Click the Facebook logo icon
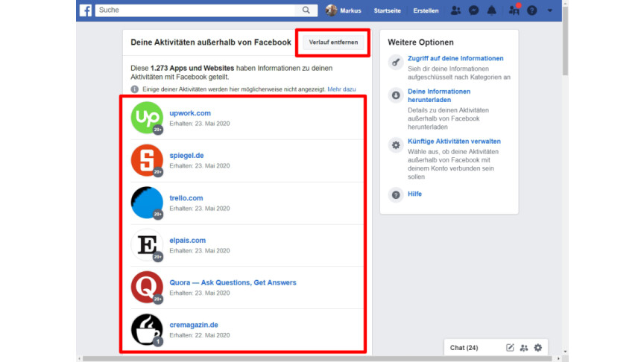Image resolution: width=644 pixels, height=362 pixels. pyautogui.click(x=86, y=10)
